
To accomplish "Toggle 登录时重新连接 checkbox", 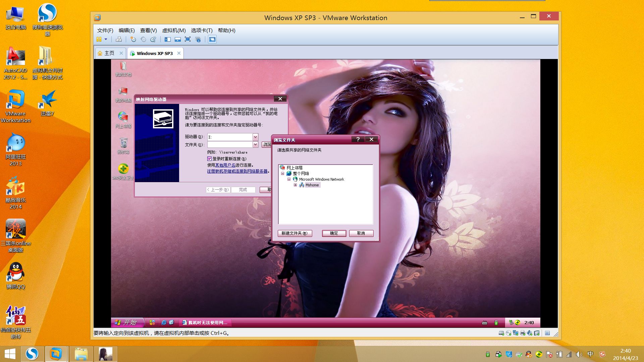I will 209,159.
